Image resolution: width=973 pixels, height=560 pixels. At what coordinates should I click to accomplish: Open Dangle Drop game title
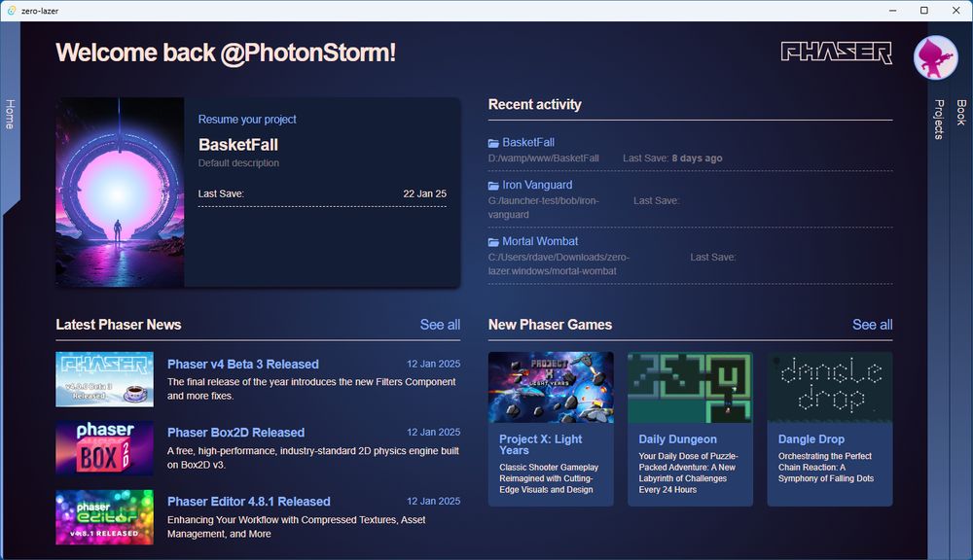pyautogui.click(x=811, y=439)
